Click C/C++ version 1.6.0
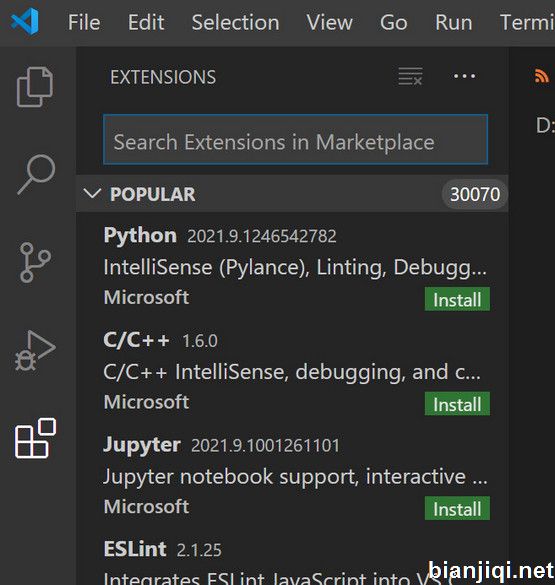The image size is (555, 585). coord(200,341)
